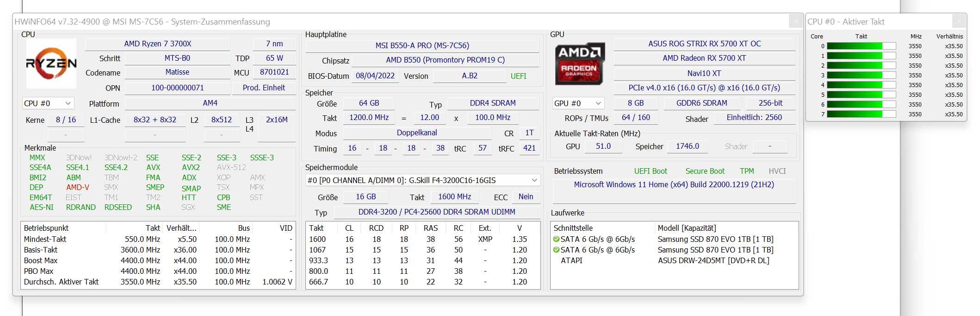Click the ECC Nein field
The image size is (980, 316).
click(x=526, y=197)
